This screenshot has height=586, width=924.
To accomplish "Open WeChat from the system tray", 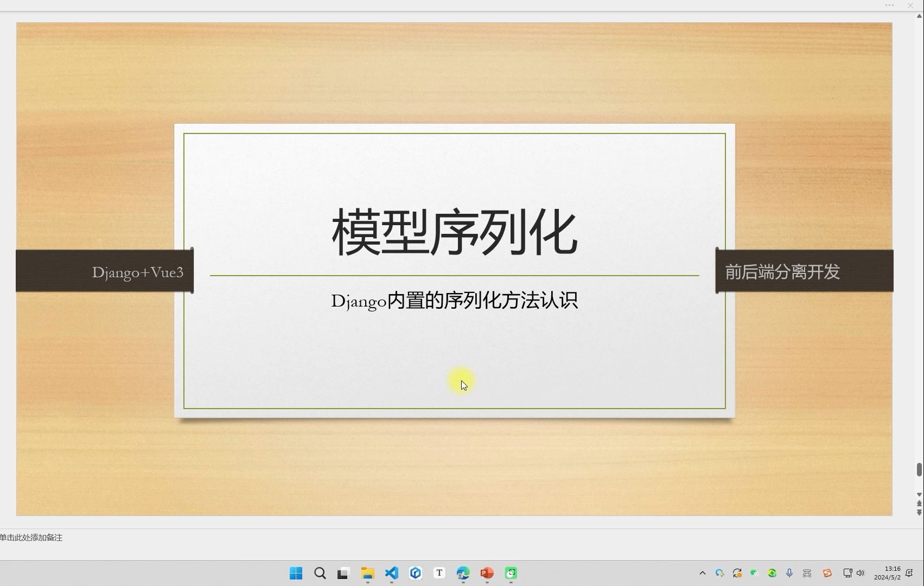I will pos(754,573).
